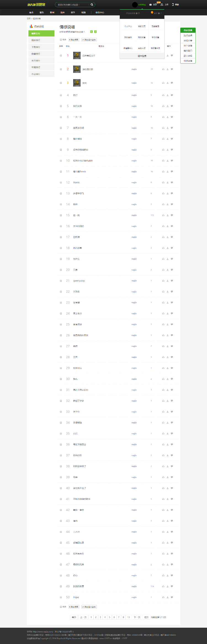Click the song search input field
This screenshot has height=644, width=207.
click(73, 5)
